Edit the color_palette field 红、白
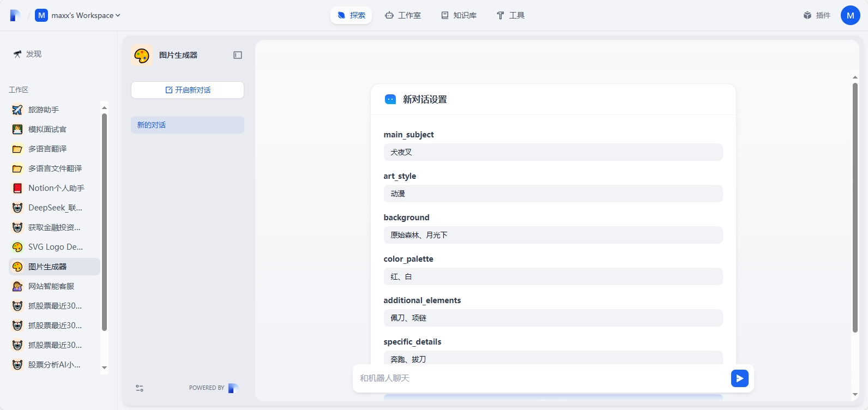The width and height of the screenshot is (868, 410). pos(553,276)
